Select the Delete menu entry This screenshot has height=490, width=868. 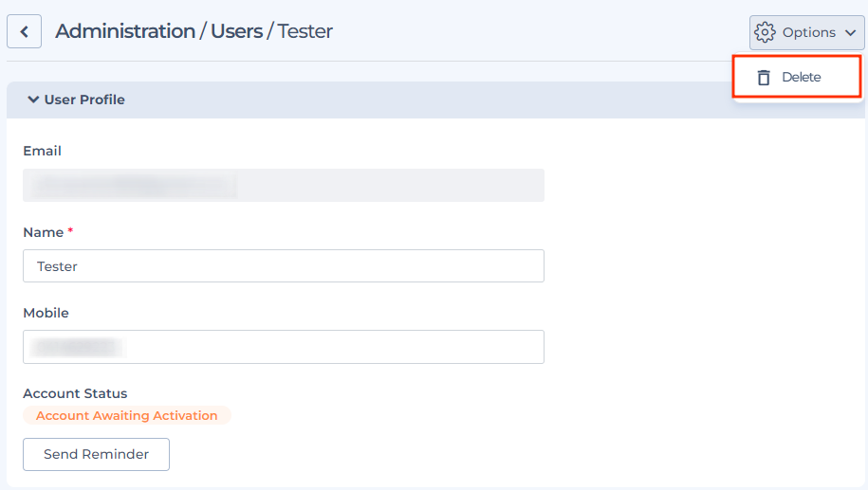(797, 77)
